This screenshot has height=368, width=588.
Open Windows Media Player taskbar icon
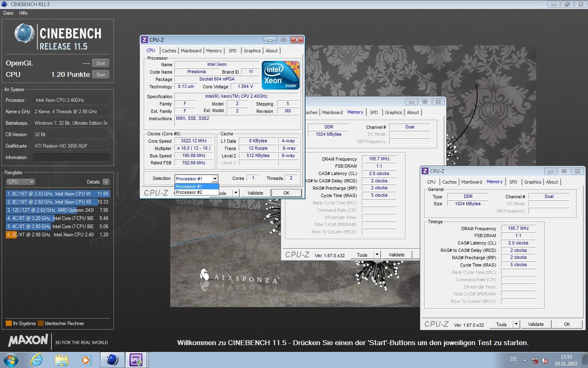point(86,360)
